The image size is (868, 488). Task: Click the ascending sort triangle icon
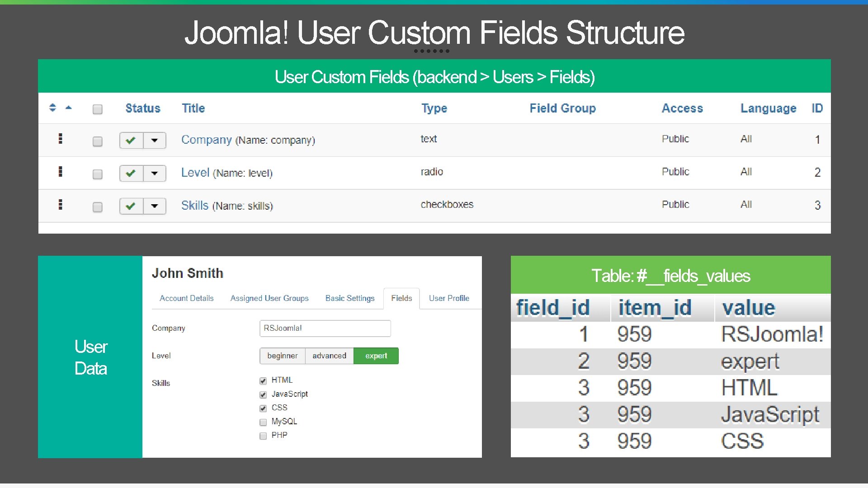point(69,108)
